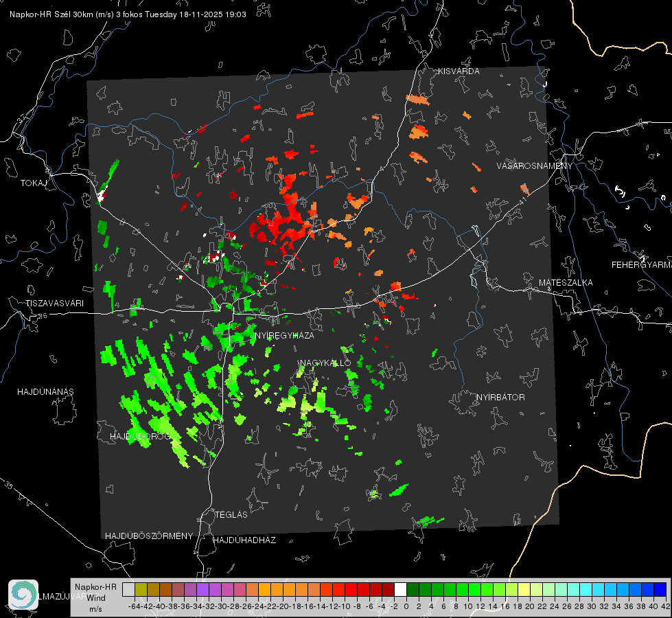
Task: Pick the yellow swatch between 18 and 20
Action: coord(524,590)
